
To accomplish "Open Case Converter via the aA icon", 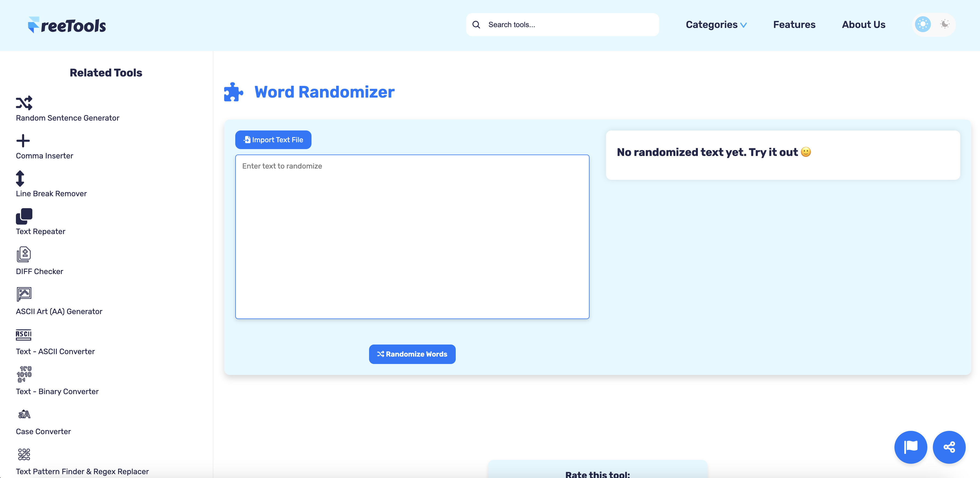I will [24, 414].
